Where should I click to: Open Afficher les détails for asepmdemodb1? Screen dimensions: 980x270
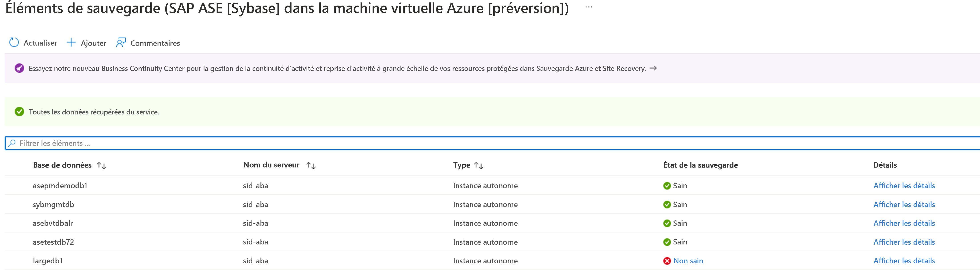coord(904,186)
